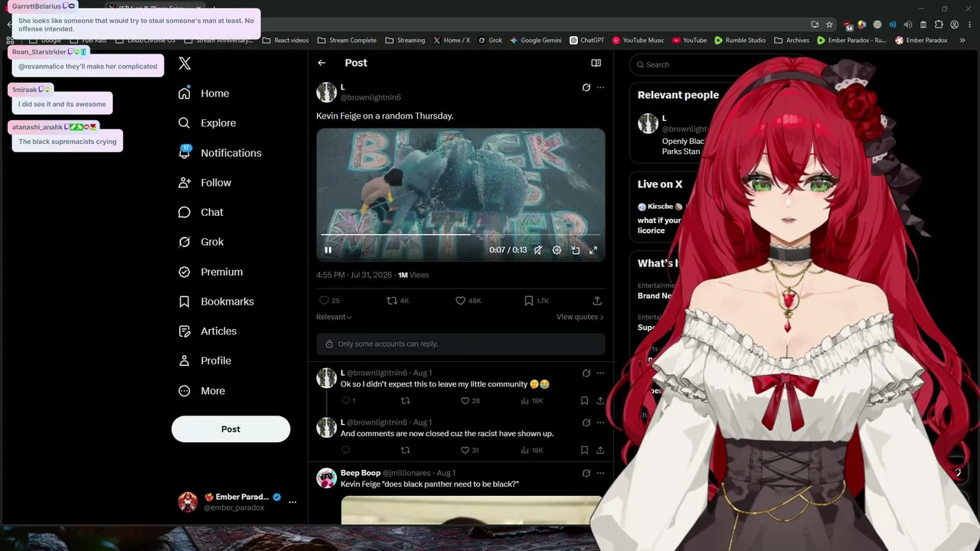This screenshot has width=980, height=551.
Task: Pause the video in the post
Action: [x=328, y=250]
